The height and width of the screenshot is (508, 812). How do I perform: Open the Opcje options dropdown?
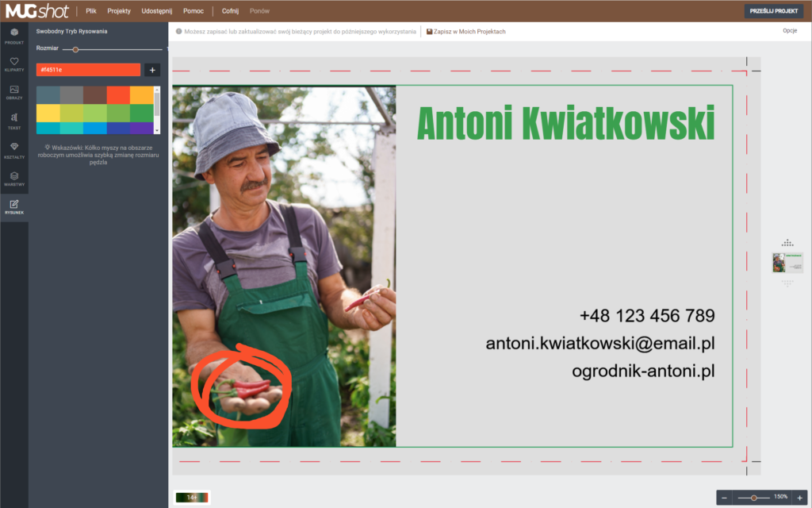click(x=789, y=31)
